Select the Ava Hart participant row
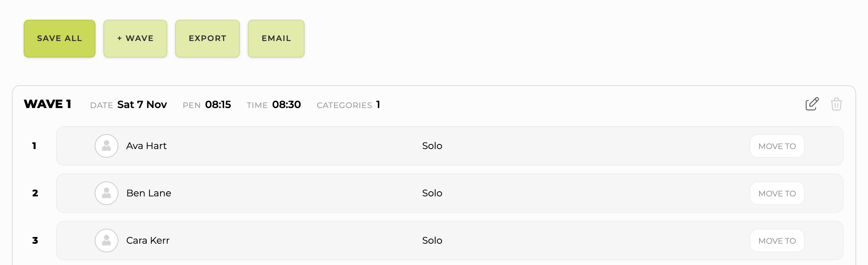Viewport: 868px width, 265px height. [x=450, y=146]
